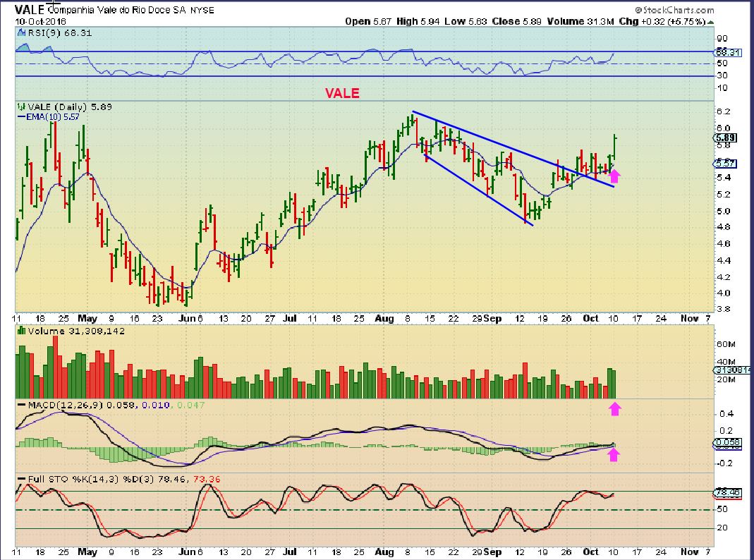Viewport: 754px width, 560px height.
Task: Click the chart date 10-Oct-2016
Action: point(40,22)
